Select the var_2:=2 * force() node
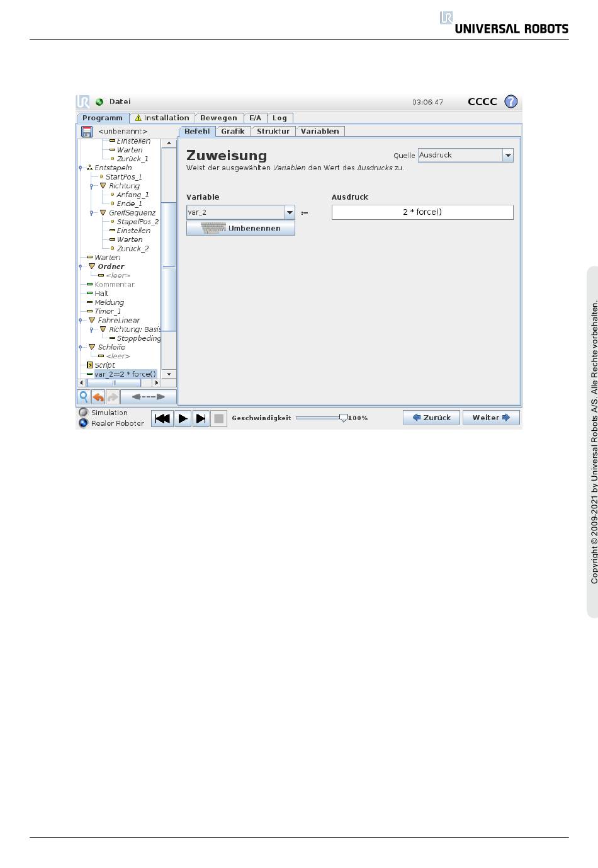Viewport: 598px width, 868px height. point(125,374)
